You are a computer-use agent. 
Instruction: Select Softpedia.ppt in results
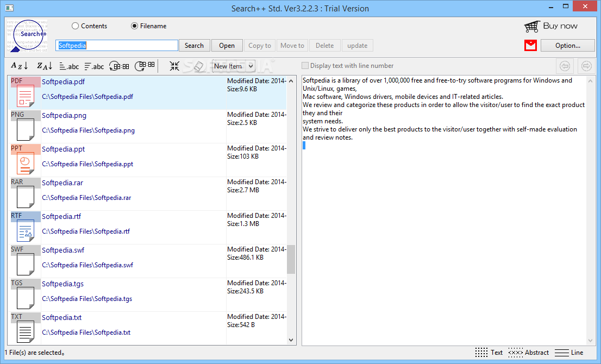point(63,149)
